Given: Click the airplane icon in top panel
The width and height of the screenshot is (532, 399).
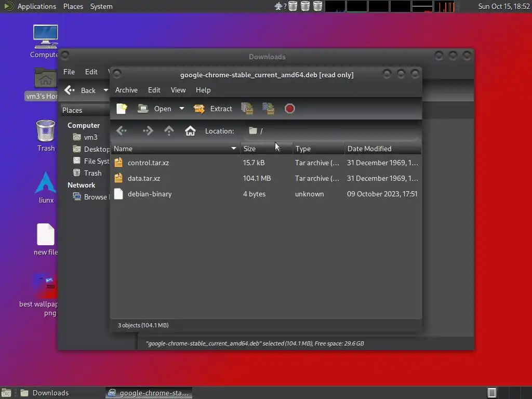Looking at the screenshot, I should click(x=278, y=6).
